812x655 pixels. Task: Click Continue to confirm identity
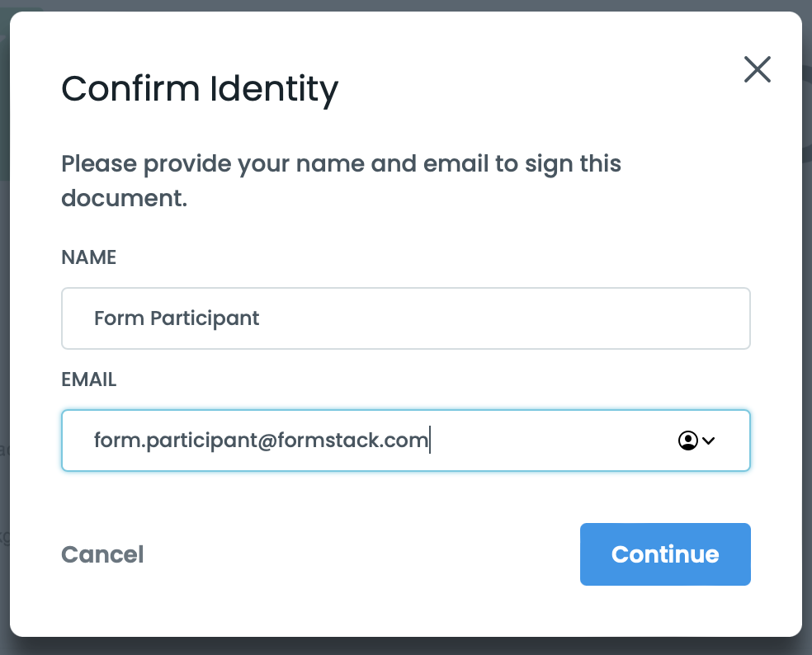coord(665,554)
